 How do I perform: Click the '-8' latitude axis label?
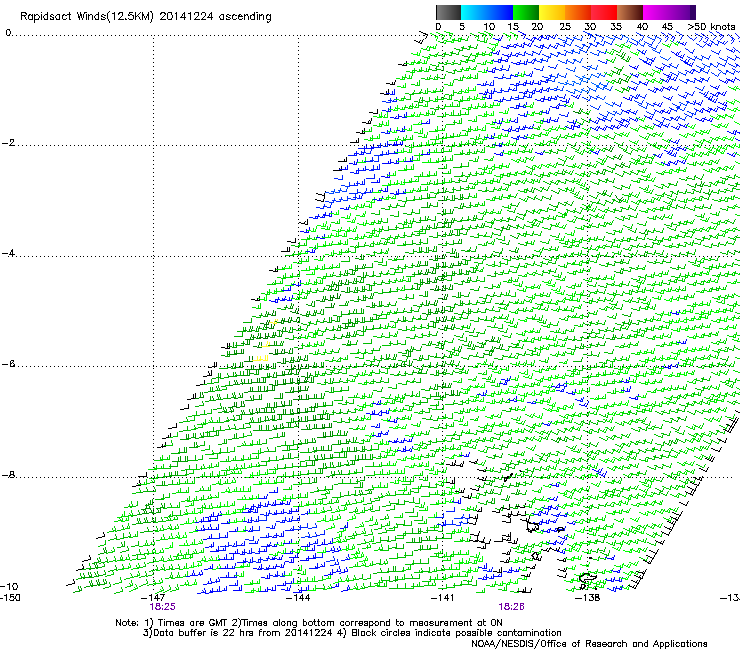8,475
